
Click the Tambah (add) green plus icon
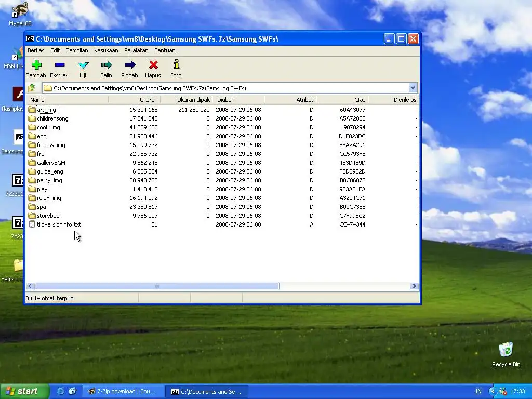(36, 65)
